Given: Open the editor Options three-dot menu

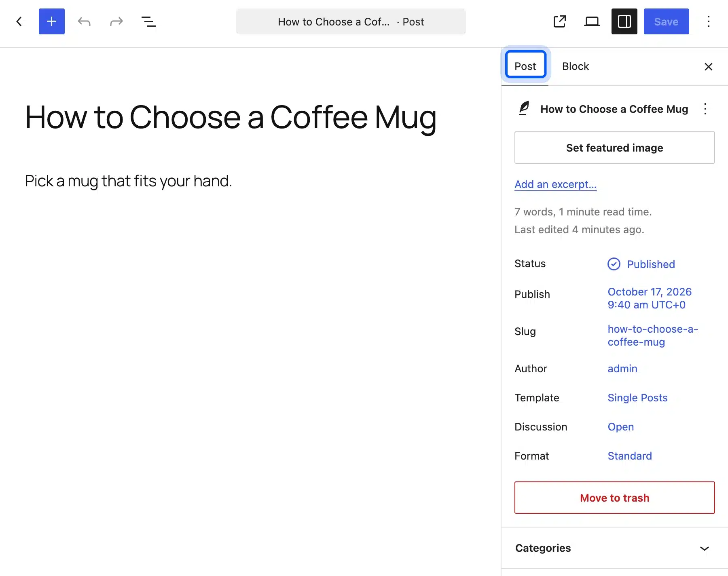Looking at the screenshot, I should [709, 21].
